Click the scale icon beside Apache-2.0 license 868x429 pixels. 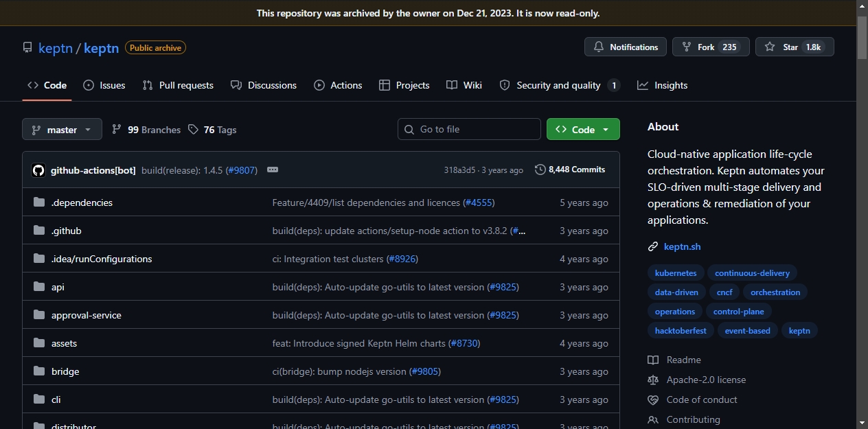click(x=653, y=380)
